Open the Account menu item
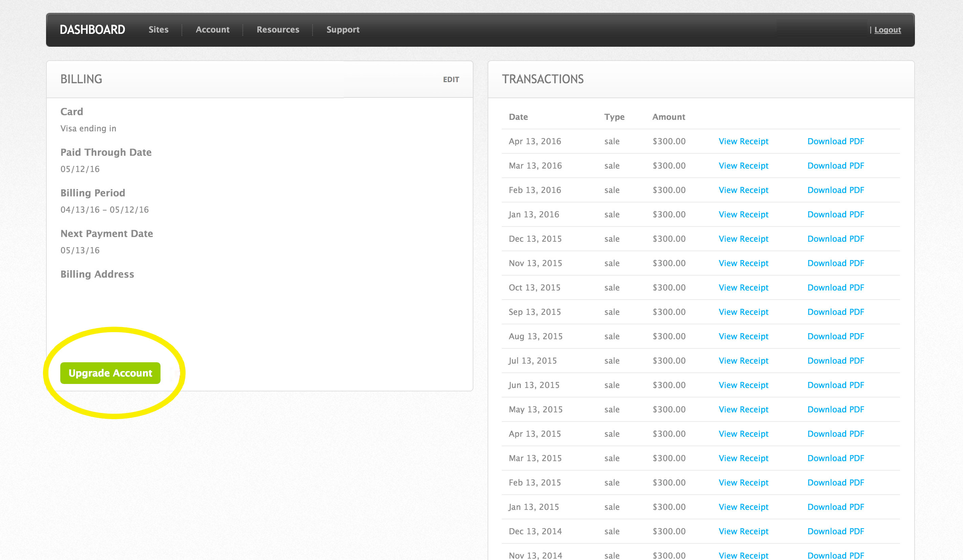 pyautogui.click(x=213, y=29)
